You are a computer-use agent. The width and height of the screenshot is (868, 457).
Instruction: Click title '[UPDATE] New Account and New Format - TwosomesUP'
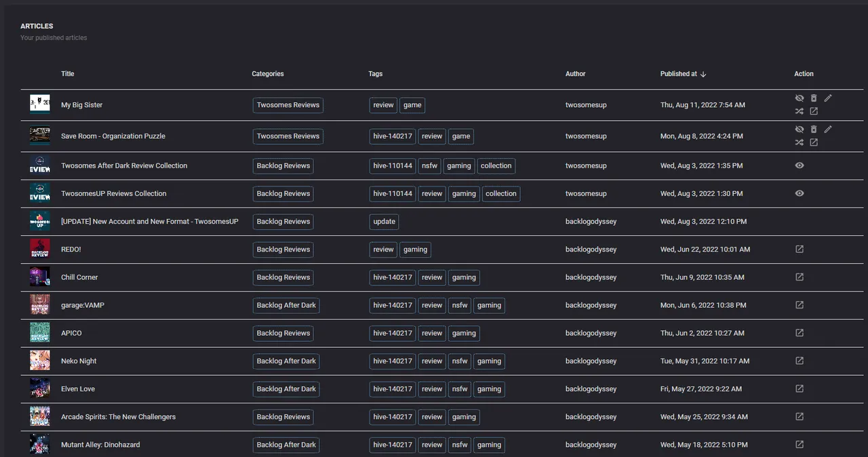point(150,221)
